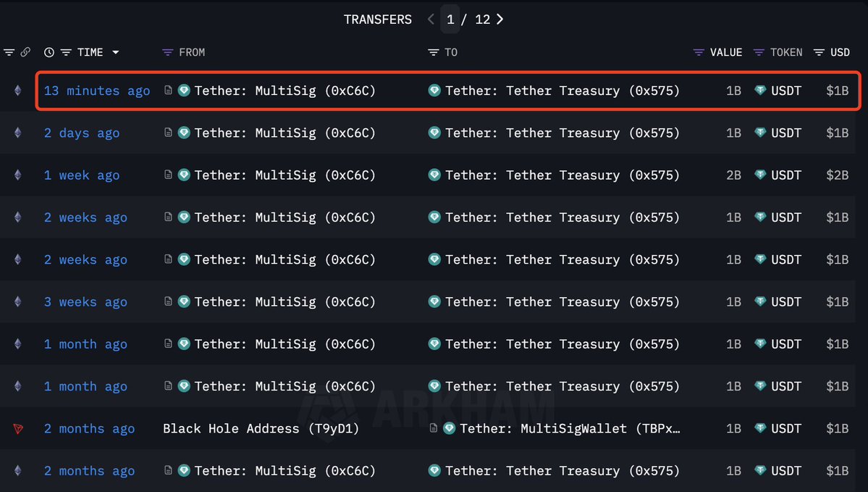This screenshot has width=868, height=492.
Task: Open the '13 minutes ago' transaction link
Action: [x=97, y=91]
